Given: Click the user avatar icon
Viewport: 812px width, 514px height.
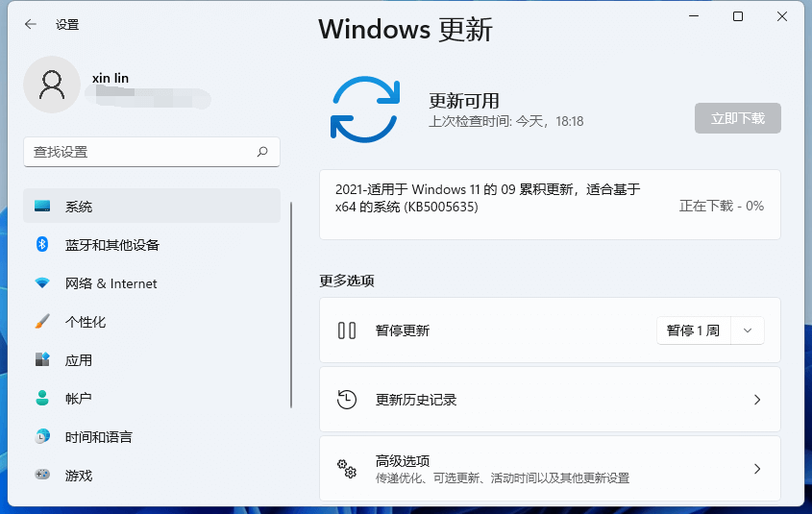Looking at the screenshot, I should 52,85.
